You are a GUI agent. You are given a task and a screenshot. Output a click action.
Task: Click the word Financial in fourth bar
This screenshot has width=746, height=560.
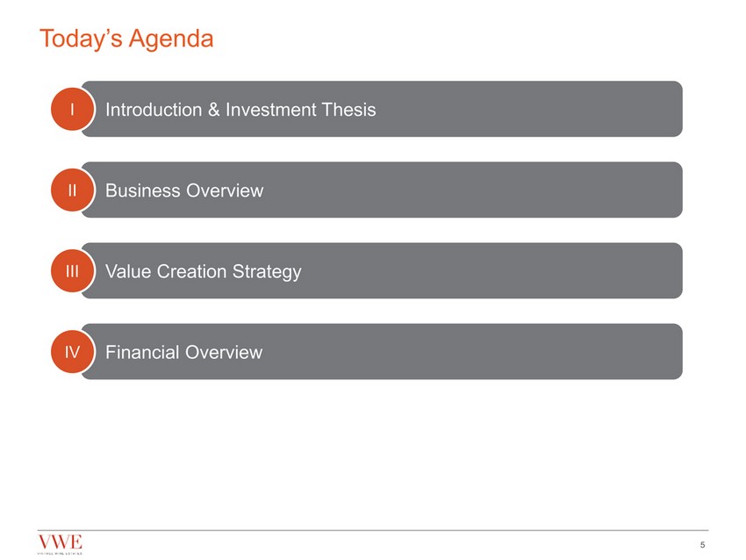[142, 352]
